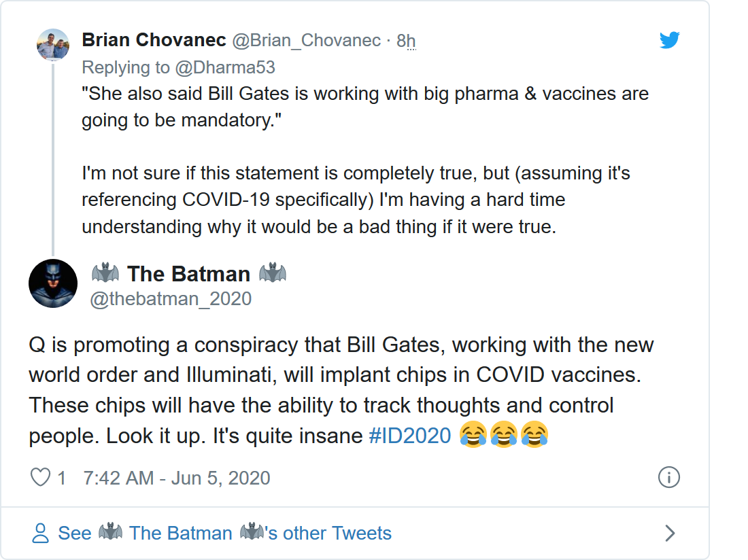Image resolution: width=748 pixels, height=560 pixels.
Task: Go to the @Dharma53 mention
Action: 235,67
